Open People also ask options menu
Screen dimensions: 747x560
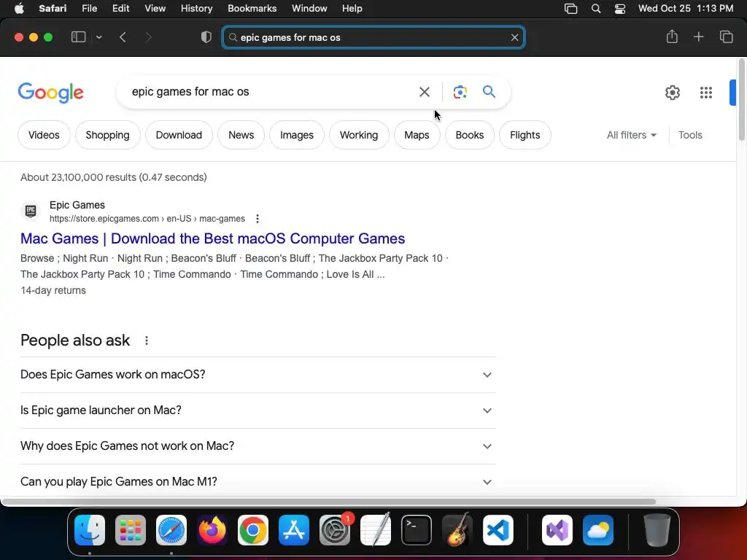[147, 341]
